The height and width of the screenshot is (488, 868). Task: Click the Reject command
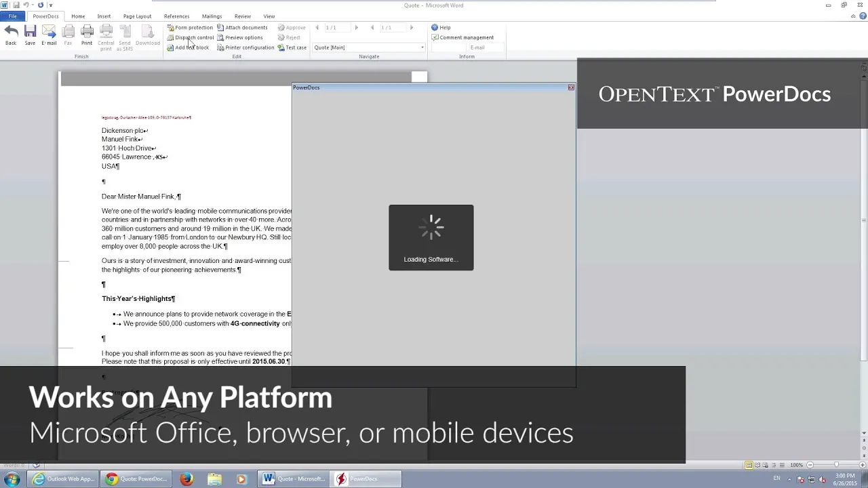click(x=289, y=37)
